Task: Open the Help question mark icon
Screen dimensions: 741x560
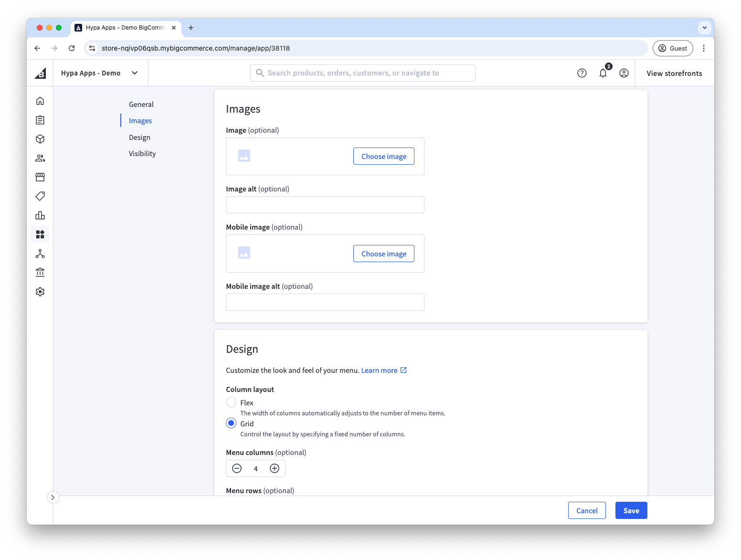Action: pyautogui.click(x=582, y=73)
